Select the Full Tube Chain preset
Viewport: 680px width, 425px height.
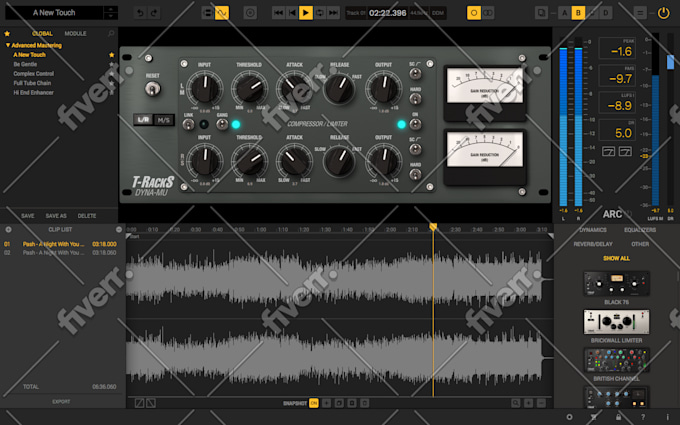[32, 83]
